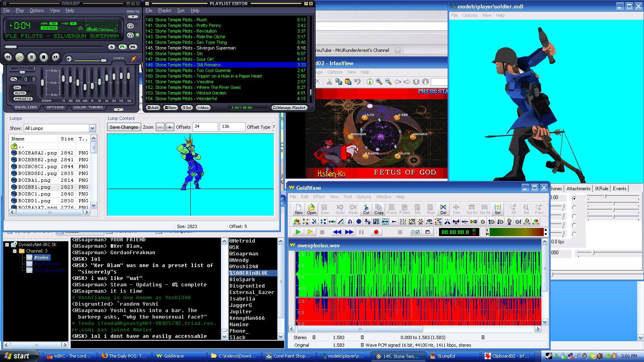
Task: Toggle the Winamp repeat button
Action: pyautogui.click(x=130, y=26)
